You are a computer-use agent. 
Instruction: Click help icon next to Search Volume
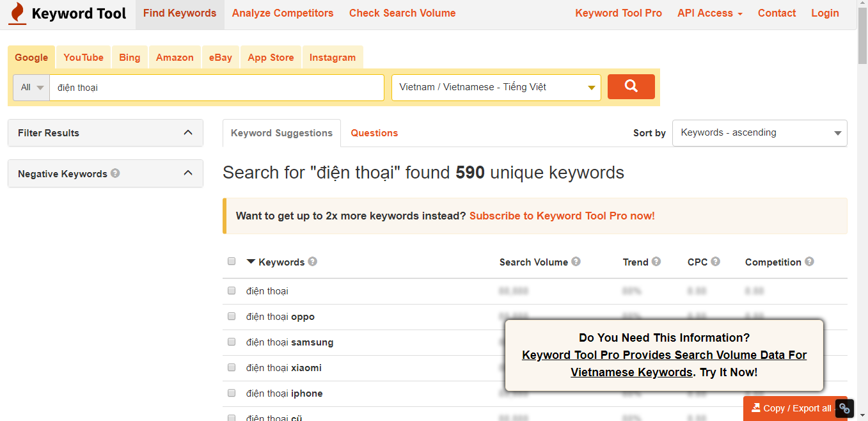(576, 262)
